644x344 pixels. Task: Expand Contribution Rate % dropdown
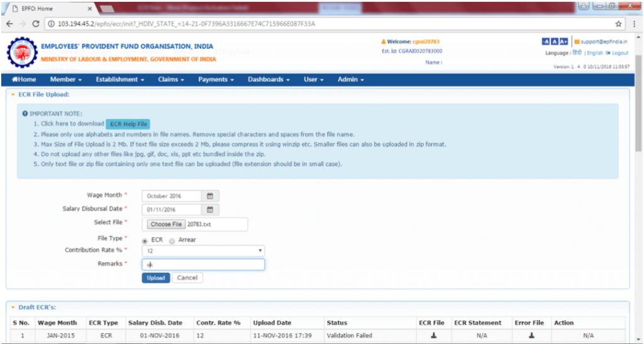pyautogui.click(x=203, y=251)
